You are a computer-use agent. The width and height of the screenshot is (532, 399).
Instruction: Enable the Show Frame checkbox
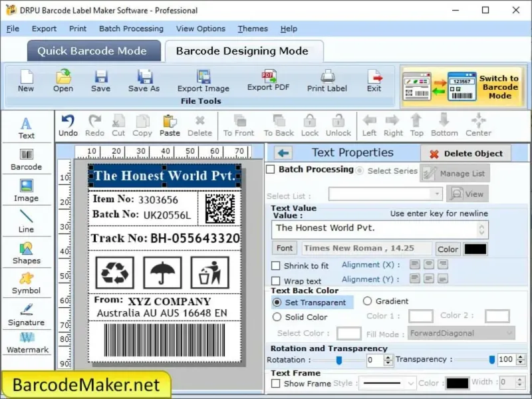[276, 384]
